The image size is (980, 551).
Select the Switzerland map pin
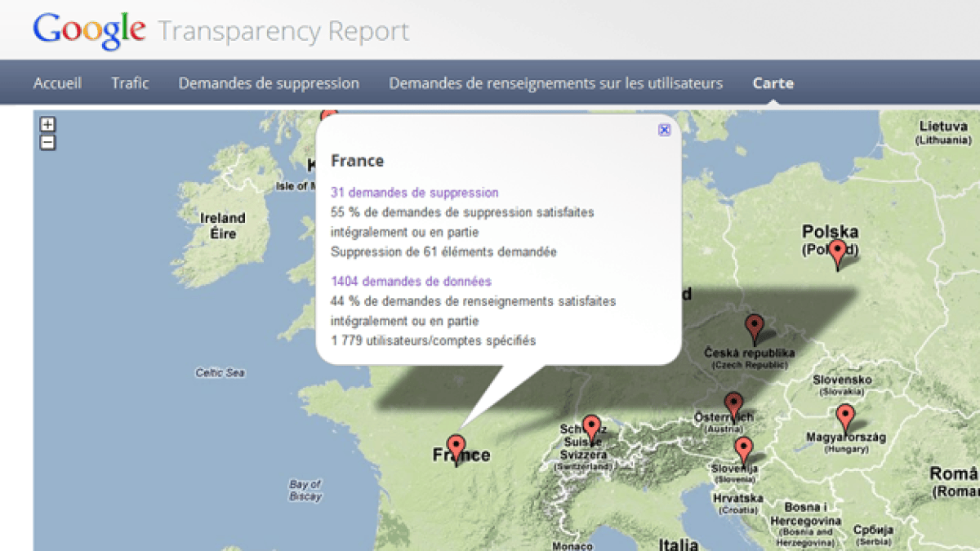click(x=591, y=429)
